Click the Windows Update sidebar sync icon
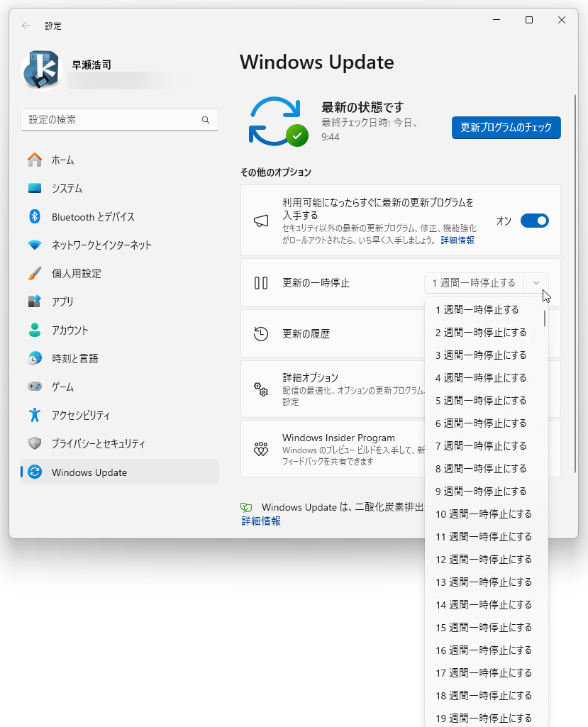 coord(35,472)
